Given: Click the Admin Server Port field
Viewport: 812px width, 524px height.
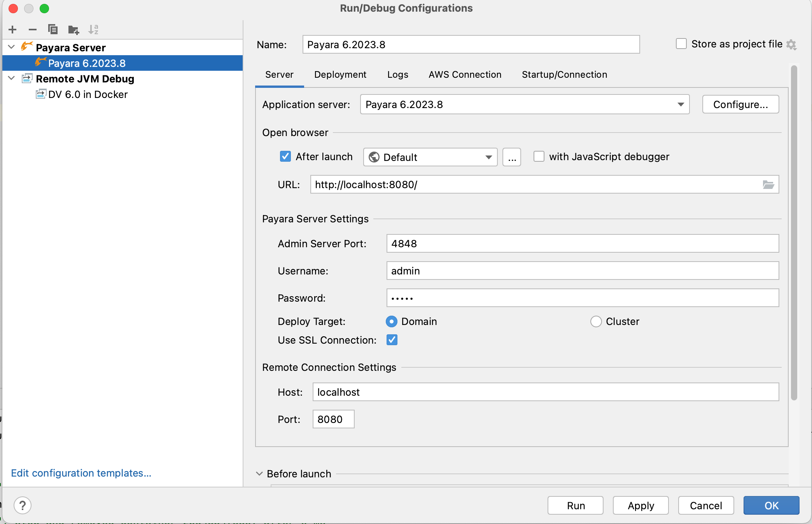Looking at the screenshot, I should pos(582,244).
